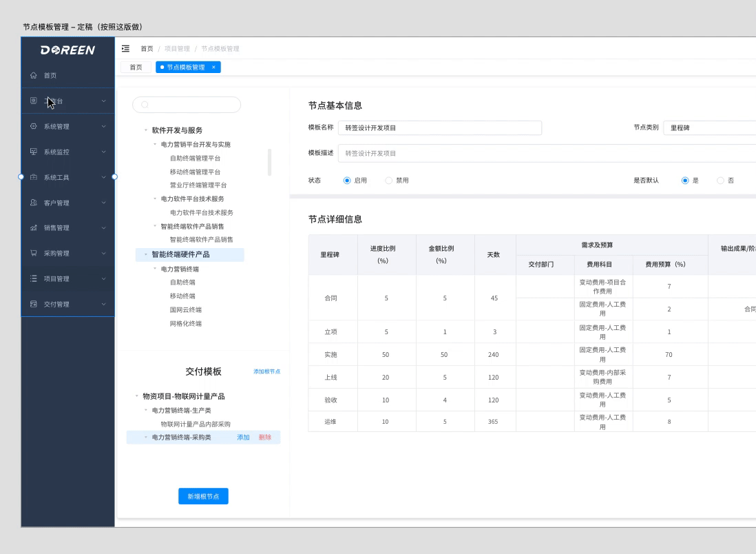Collapse the 物资项目-物联网计量产品 node arrow

[x=136, y=396]
